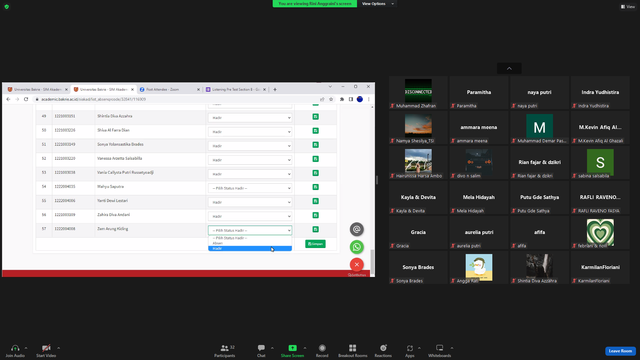Select the Muhammad Zhafran video tile
This screenshot has height=360, width=640.
(418, 93)
